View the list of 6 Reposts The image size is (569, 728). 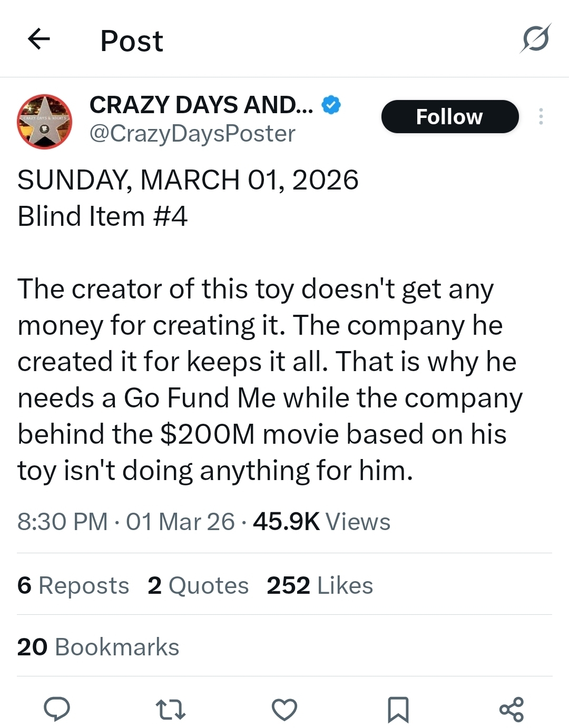click(73, 585)
